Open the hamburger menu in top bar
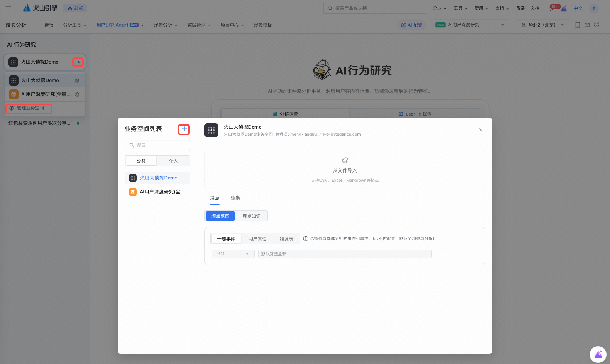 8,8
